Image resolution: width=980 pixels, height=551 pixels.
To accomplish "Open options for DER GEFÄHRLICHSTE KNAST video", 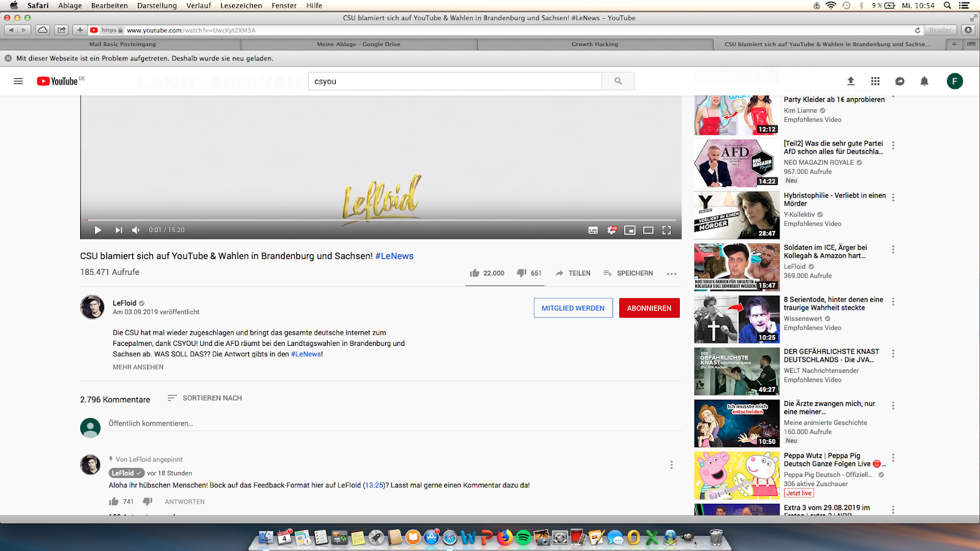I will point(893,353).
